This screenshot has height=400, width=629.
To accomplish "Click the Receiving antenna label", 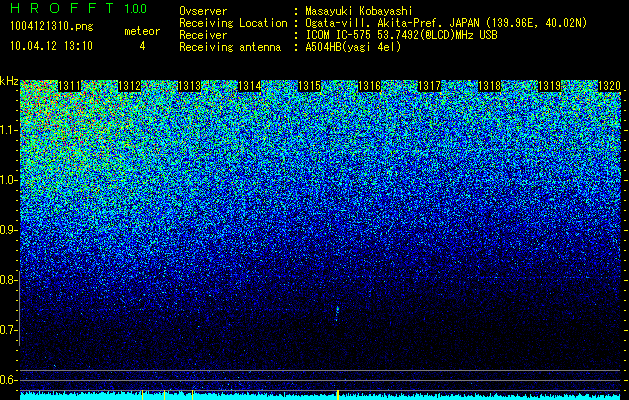I will click(x=230, y=47).
